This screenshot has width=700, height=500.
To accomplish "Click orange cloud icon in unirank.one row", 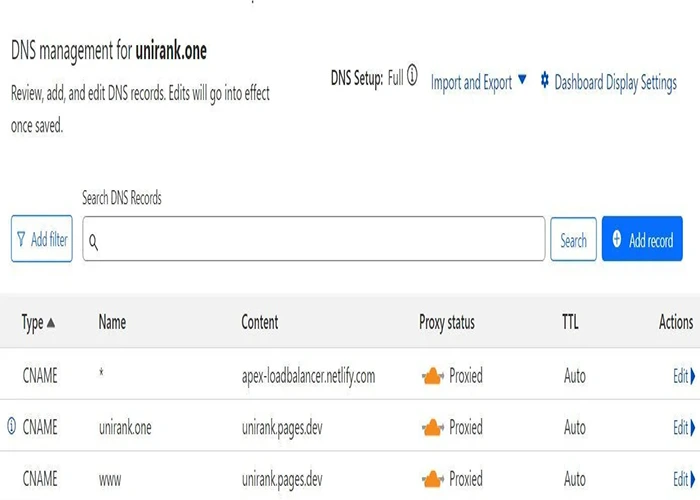I will pyautogui.click(x=433, y=428).
